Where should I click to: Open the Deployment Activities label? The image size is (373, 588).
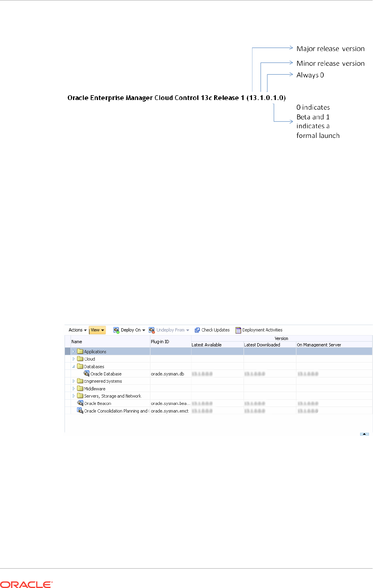tap(262, 330)
